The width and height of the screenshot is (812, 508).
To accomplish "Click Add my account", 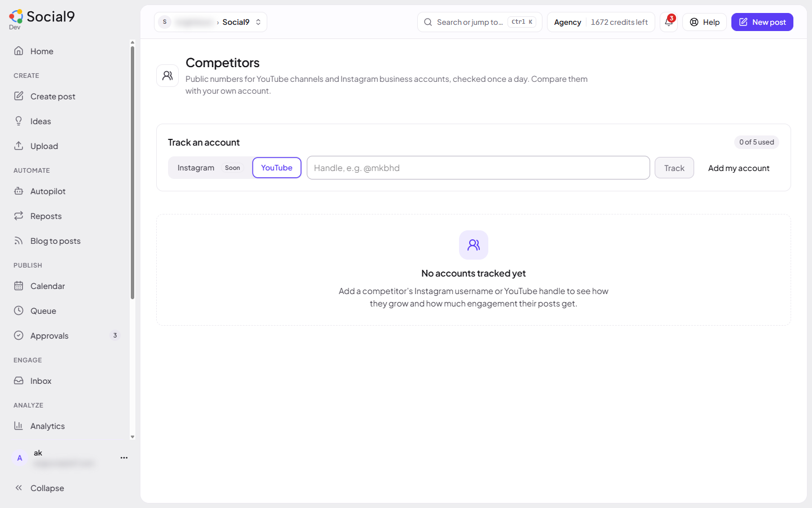I will tap(739, 168).
